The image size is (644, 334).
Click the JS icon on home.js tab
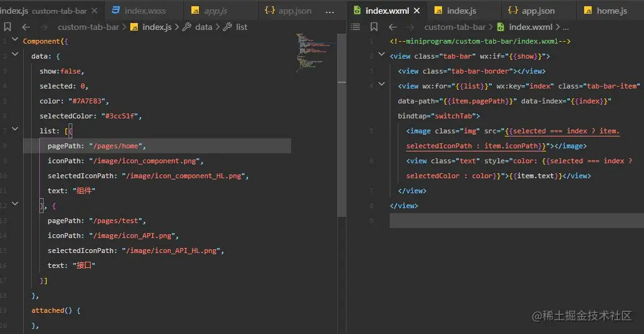pyautogui.click(x=588, y=11)
